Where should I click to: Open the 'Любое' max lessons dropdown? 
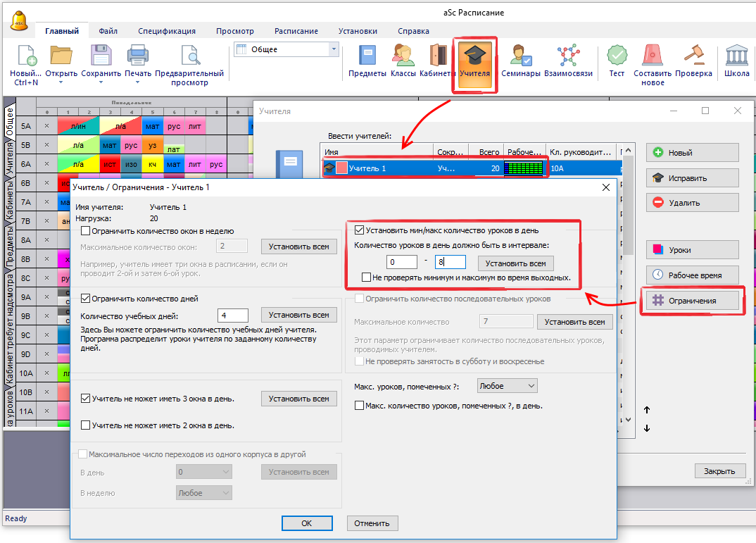tap(507, 386)
